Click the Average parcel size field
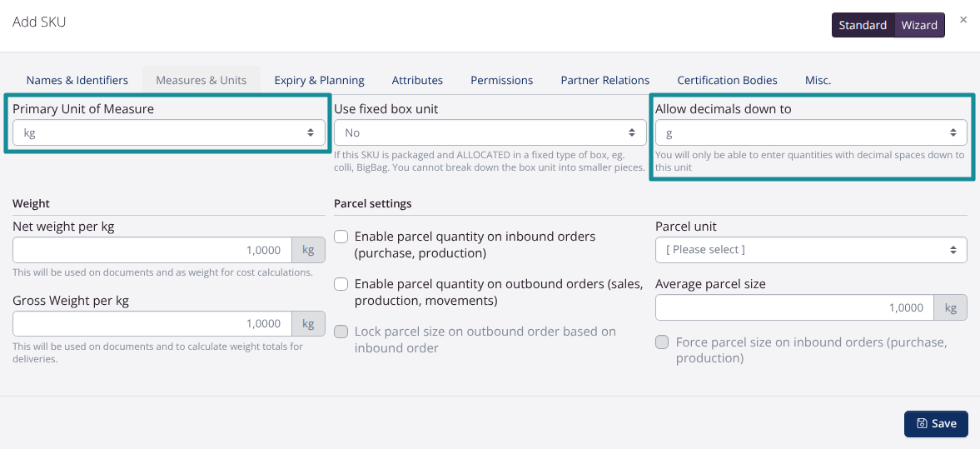The height and width of the screenshot is (449, 980). coord(794,308)
